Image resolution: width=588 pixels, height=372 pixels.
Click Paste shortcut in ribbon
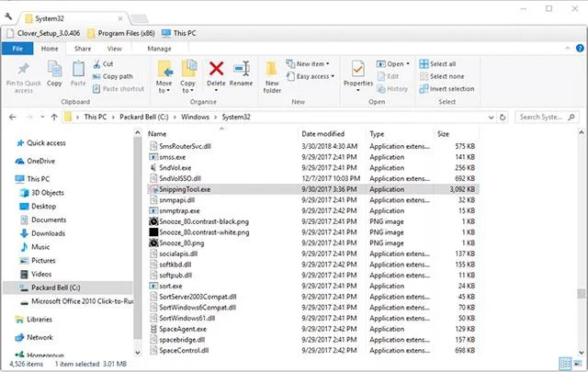[x=119, y=88]
